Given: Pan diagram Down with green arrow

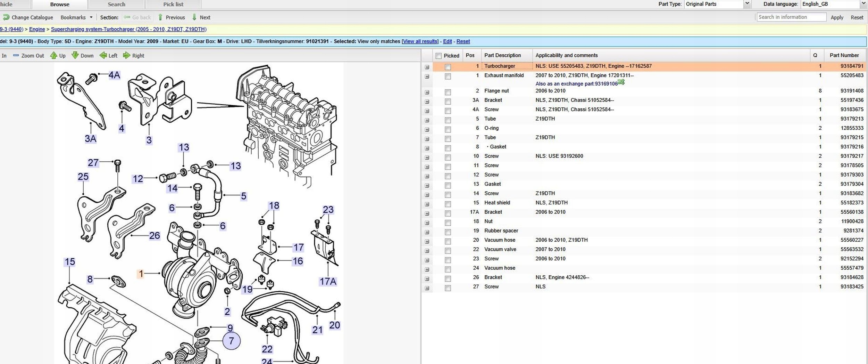Looking at the screenshot, I should [x=75, y=55].
